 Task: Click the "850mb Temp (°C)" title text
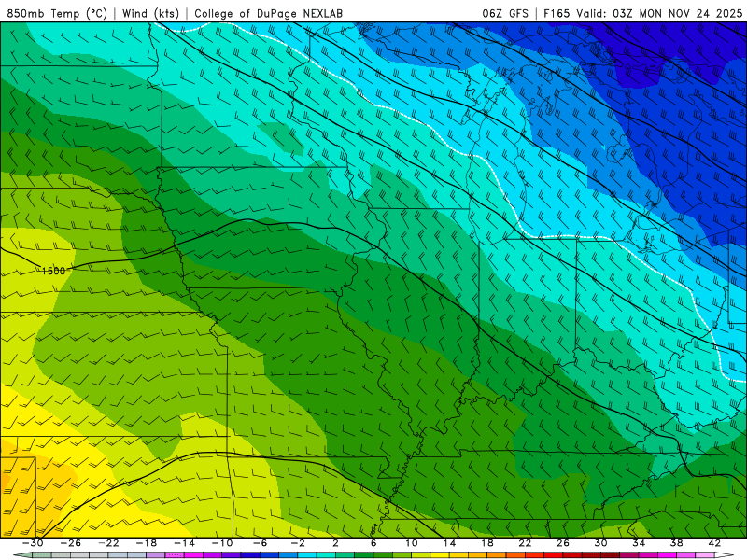click(x=57, y=13)
